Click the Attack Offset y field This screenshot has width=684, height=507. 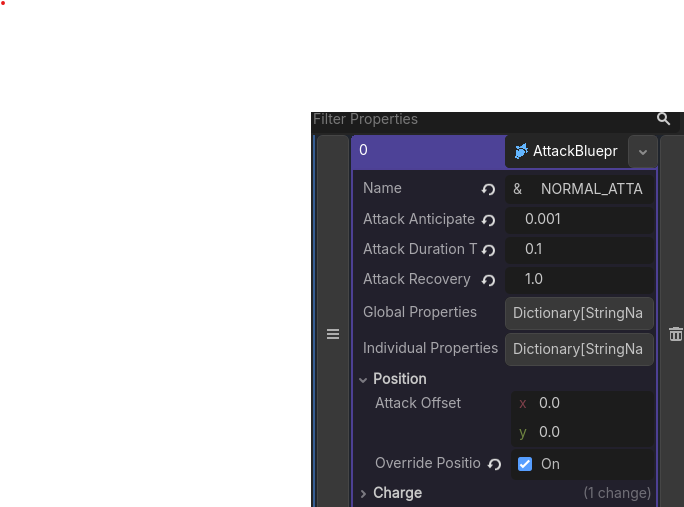[x=583, y=432]
